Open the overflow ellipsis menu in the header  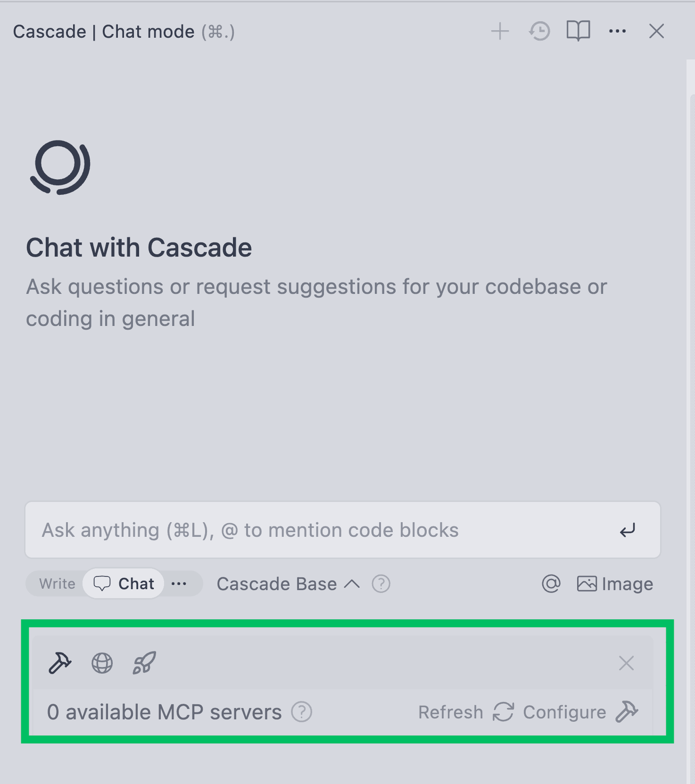click(617, 31)
